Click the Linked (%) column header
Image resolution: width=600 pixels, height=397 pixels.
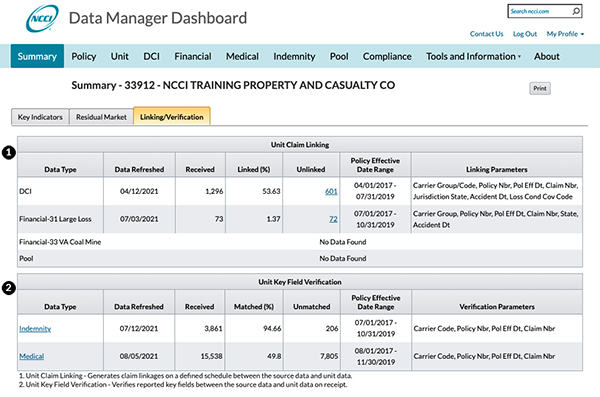254,169
